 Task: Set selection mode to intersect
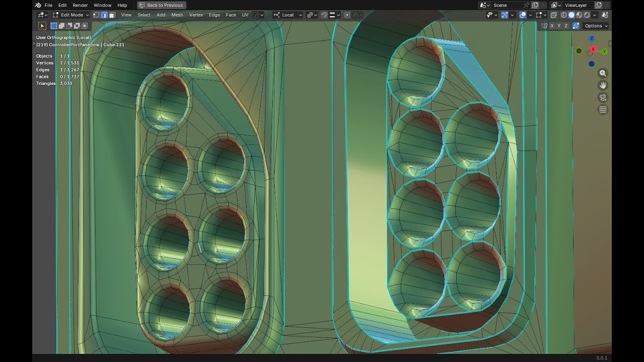[x=84, y=26]
